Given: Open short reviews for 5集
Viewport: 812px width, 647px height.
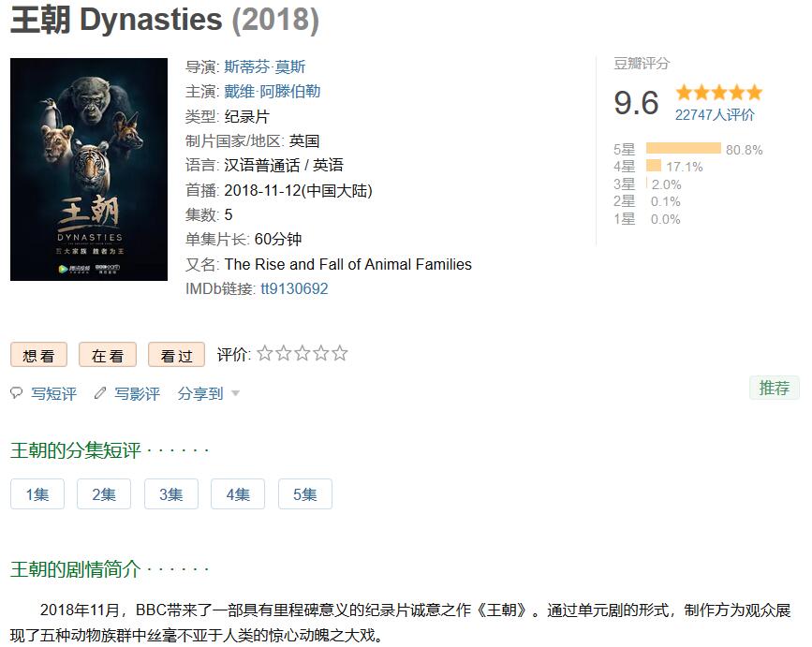Looking at the screenshot, I should [x=305, y=494].
